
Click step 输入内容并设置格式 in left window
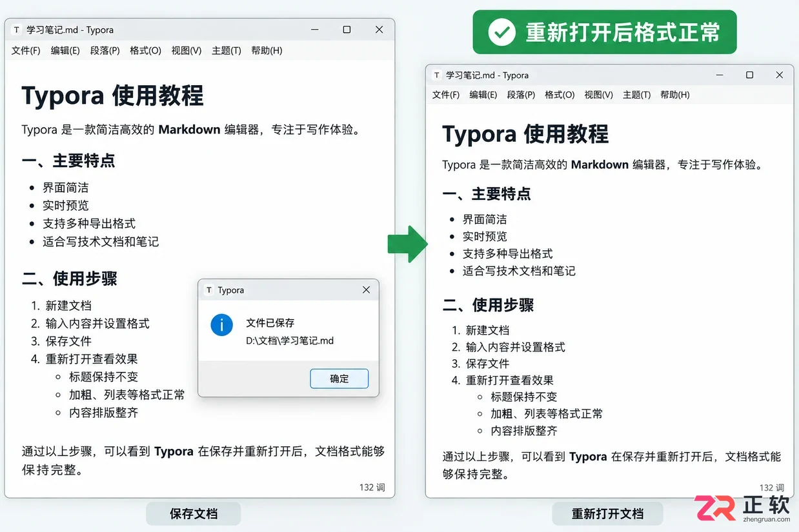(97, 323)
